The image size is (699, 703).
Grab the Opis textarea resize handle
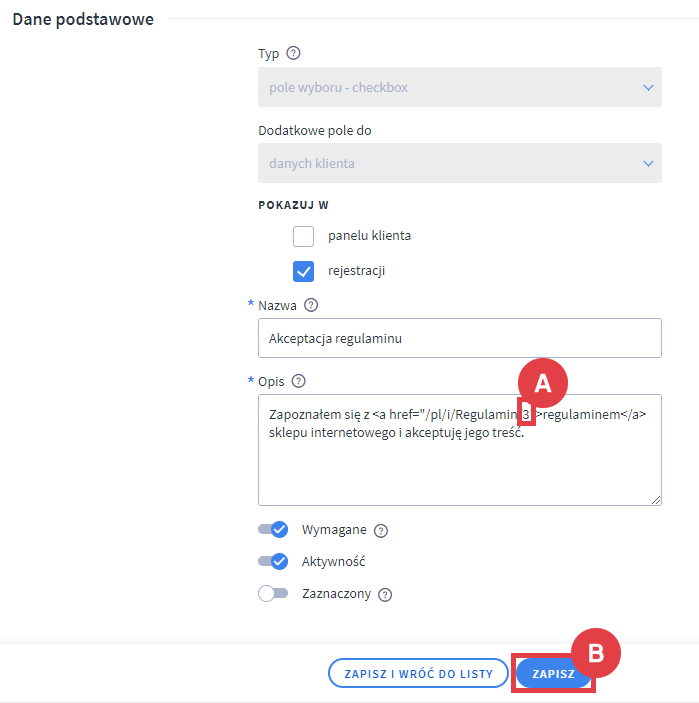655,499
